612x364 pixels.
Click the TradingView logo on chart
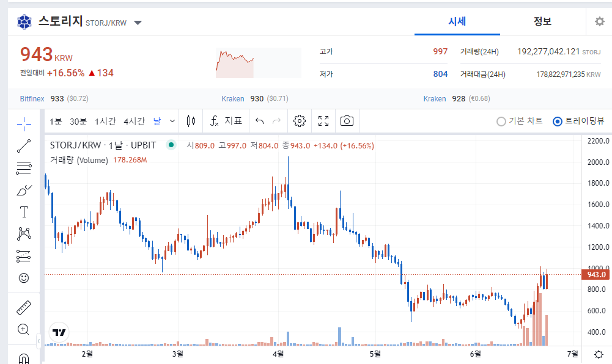59,332
